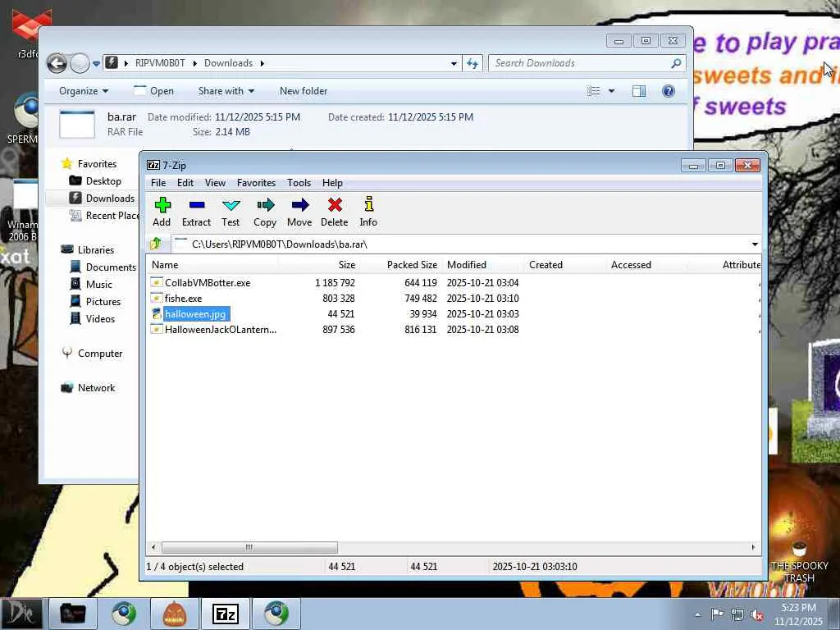This screenshot has width=840, height=630.
Task: Open the 7-Zip Edit menu
Action: (185, 183)
